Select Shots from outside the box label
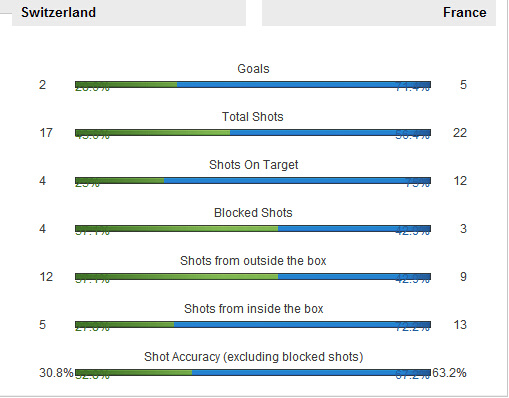The height and width of the screenshot is (398, 509). pyautogui.click(x=253, y=261)
